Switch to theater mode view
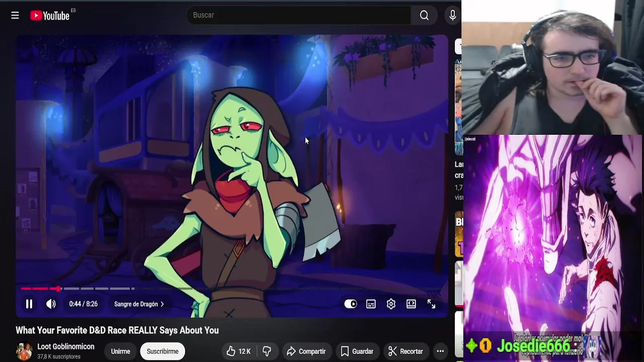Viewport: 644px width, 362px height. click(411, 304)
